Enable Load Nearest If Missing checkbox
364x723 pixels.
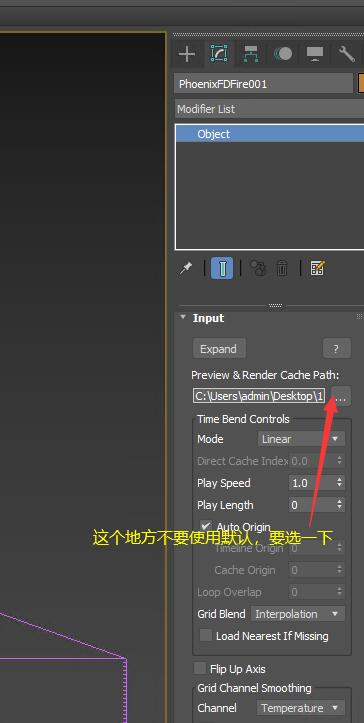pyautogui.click(x=206, y=635)
